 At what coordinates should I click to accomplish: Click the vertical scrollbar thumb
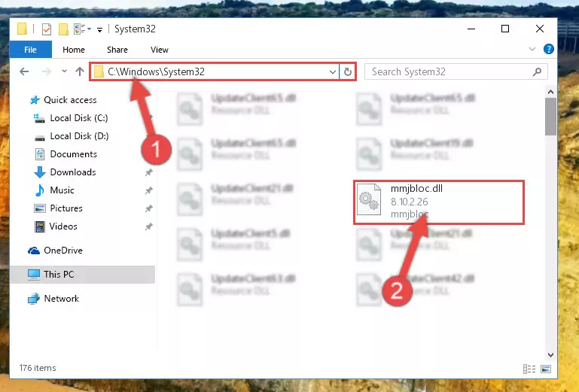[x=550, y=117]
